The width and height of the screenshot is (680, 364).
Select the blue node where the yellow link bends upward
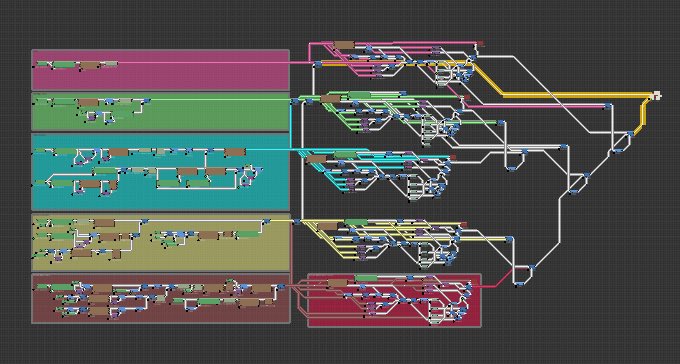631,134
